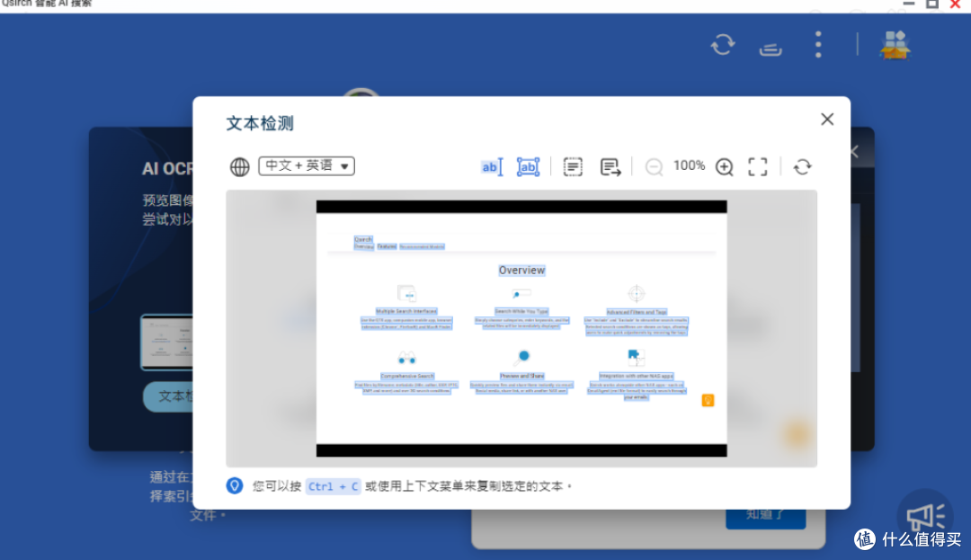The height and width of the screenshot is (560, 971).
Task: Open the app center icon in top bar
Action: (895, 45)
